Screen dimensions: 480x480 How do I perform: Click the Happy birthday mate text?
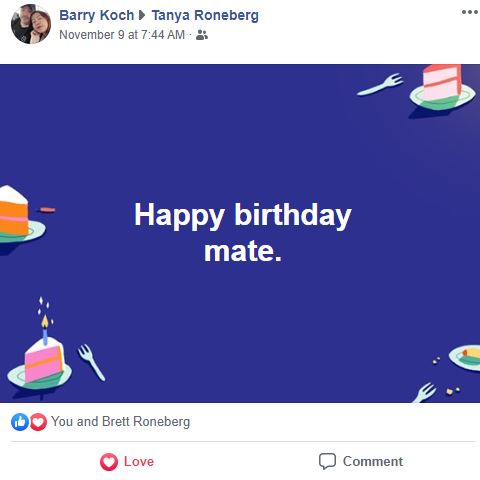point(243,232)
